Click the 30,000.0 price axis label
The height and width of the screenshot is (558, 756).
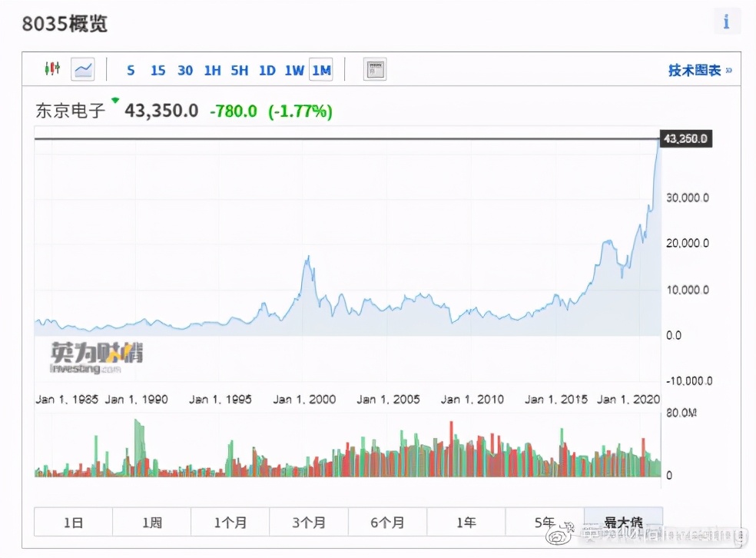click(687, 198)
